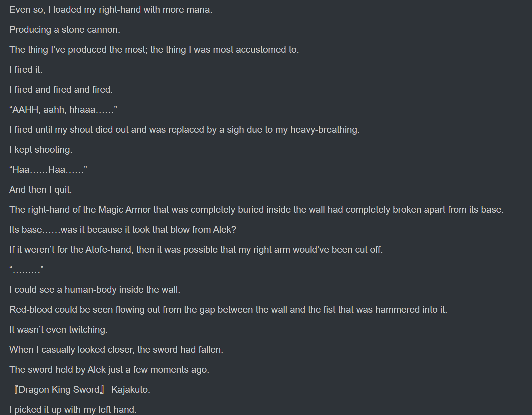Click the line 'The thing I've produced the most'
This screenshot has height=415, width=532.
click(154, 50)
